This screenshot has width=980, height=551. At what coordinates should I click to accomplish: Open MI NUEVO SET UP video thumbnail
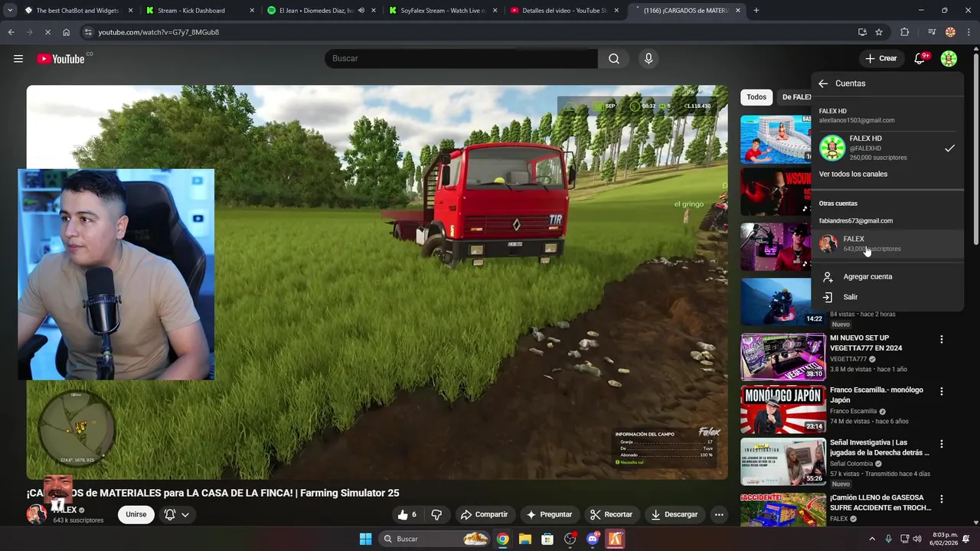click(x=782, y=357)
